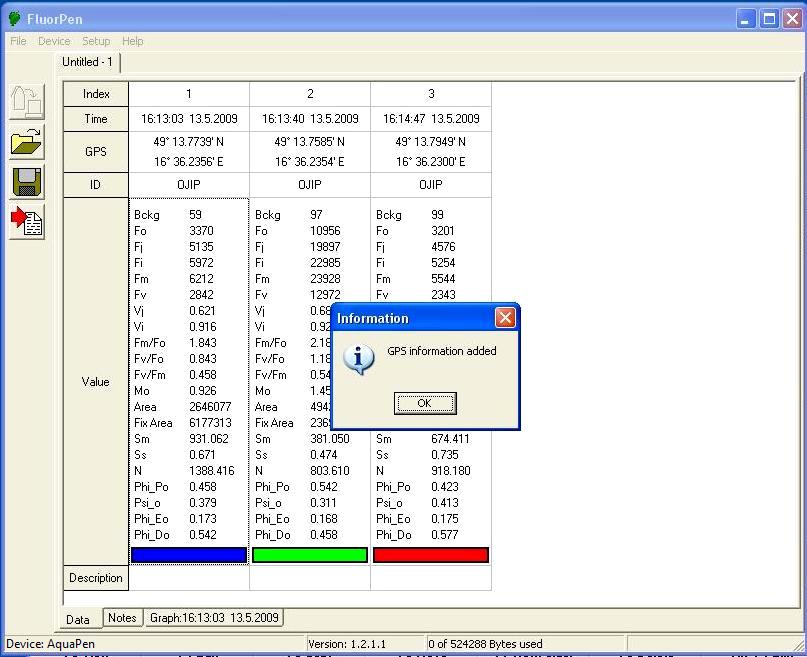Viewport: 807px width, 657px height.
Task: Click GPS latitude 49° 13.7739' N
Action: pyautogui.click(x=189, y=142)
